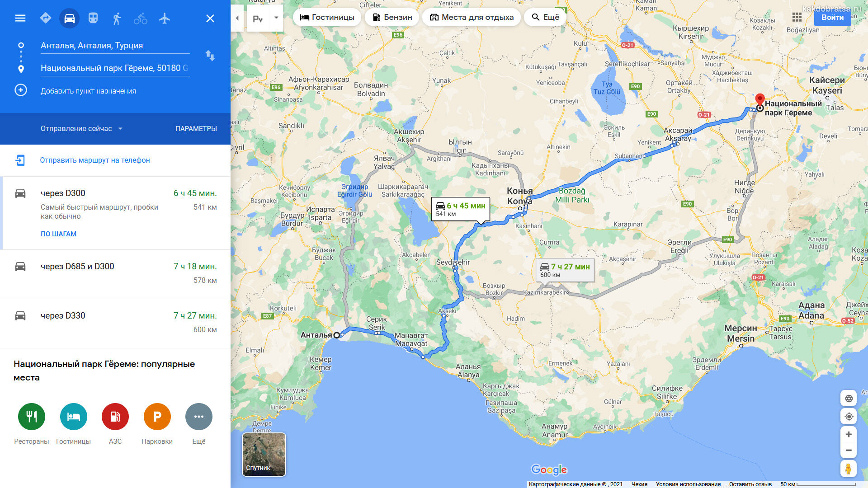Collapse the side panel arrow

point(237,18)
